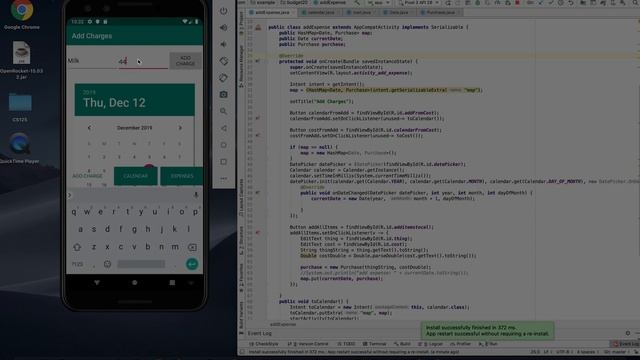Tap the keyboard space bar

141,264
